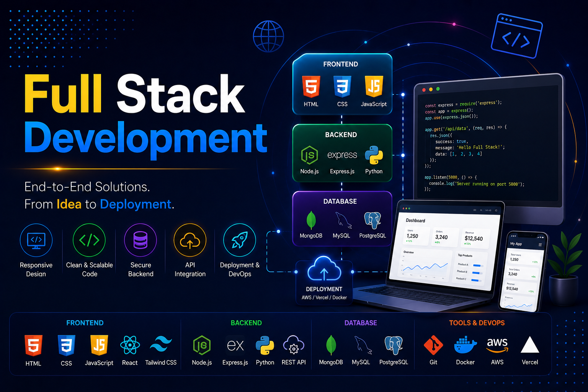Click the 'DATABASE' heading in the bottom tech bar
The height and width of the screenshot is (392, 588).
[361, 323]
